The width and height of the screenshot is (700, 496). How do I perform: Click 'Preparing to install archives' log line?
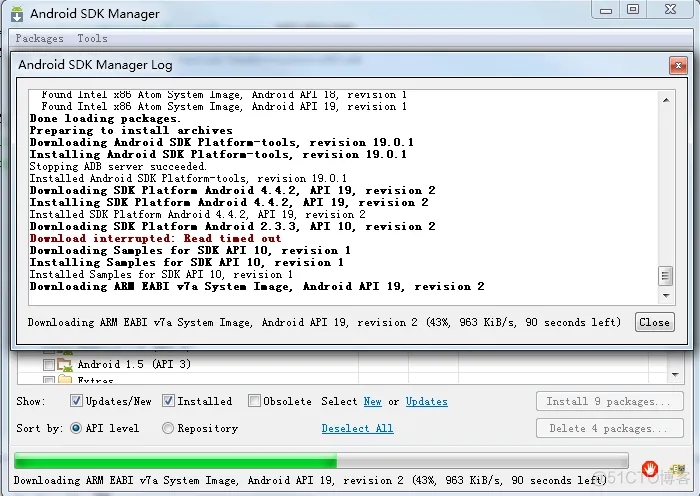pyautogui.click(x=131, y=131)
